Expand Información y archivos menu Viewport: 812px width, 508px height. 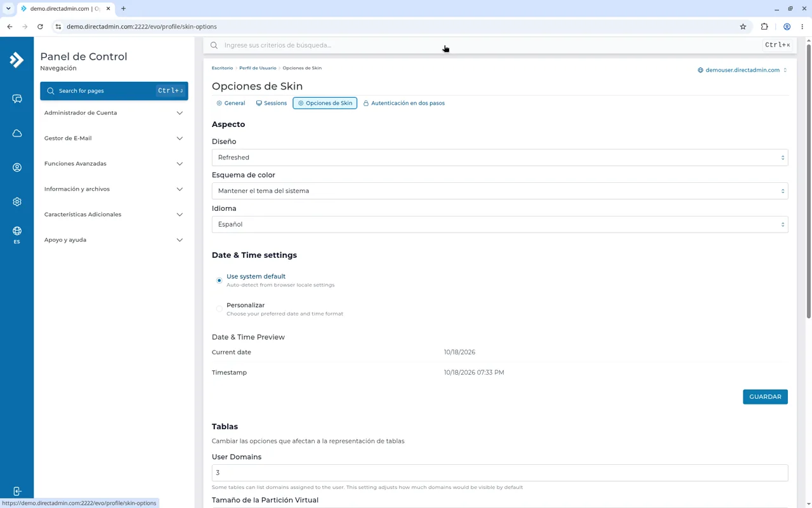click(114, 189)
